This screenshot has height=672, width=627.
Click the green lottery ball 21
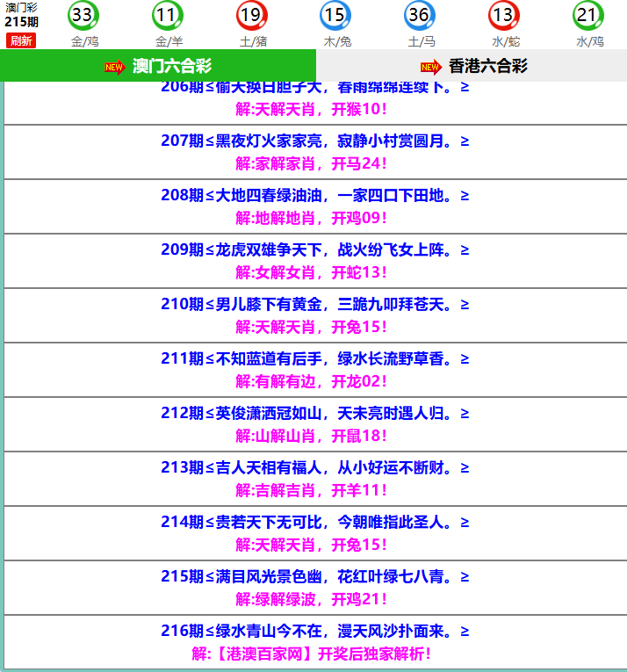coord(587,15)
